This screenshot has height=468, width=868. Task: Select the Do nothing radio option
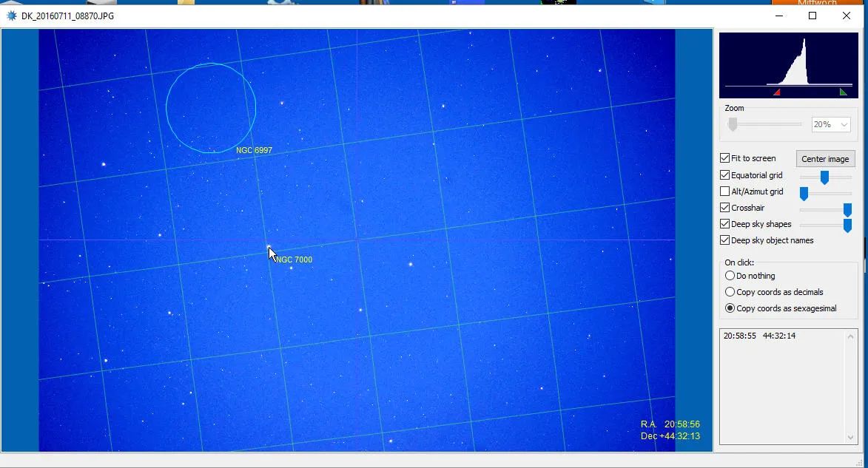(730, 276)
